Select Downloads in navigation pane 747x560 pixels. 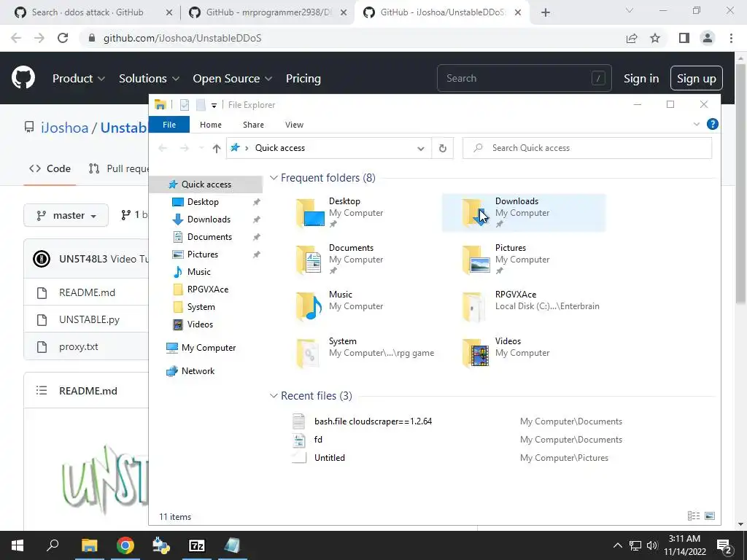[209, 219]
